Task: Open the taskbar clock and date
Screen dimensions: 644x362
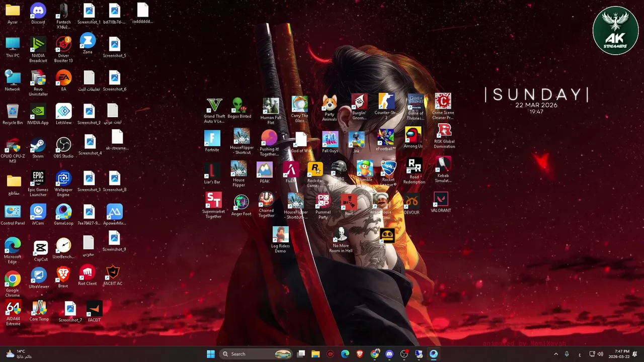Action: 618,354
